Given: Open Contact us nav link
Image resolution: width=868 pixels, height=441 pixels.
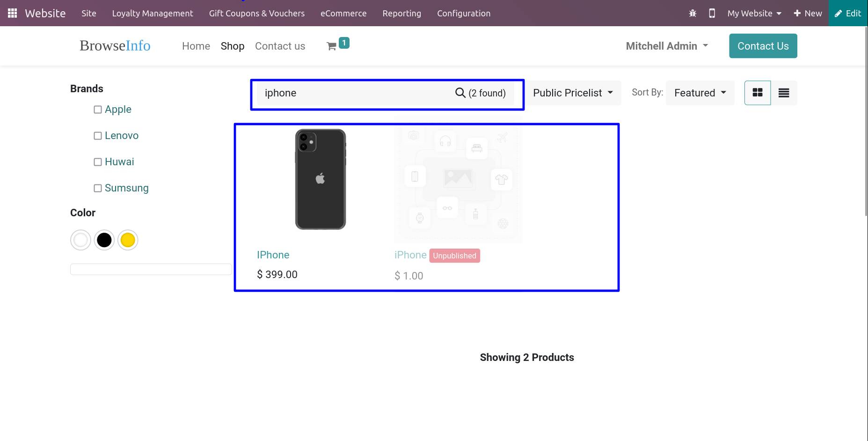Looking at the screenshot, I should pyautogui.click(x=280, y=46).
